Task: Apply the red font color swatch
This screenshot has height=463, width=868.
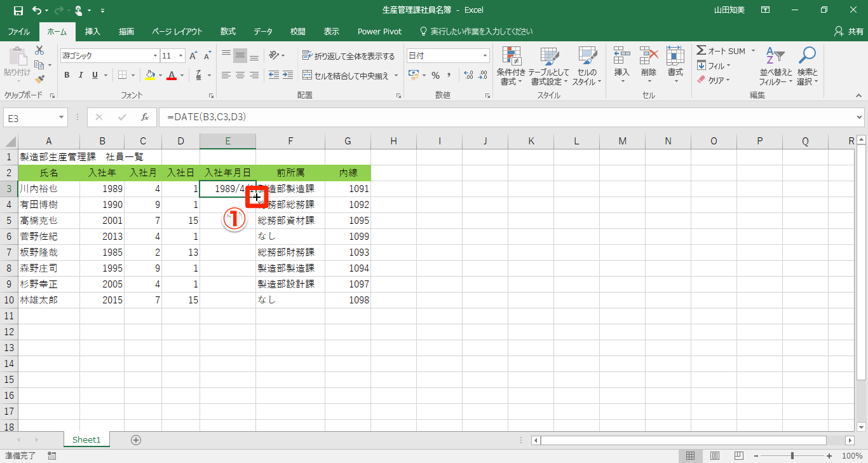Action: (x=172, y=75)
